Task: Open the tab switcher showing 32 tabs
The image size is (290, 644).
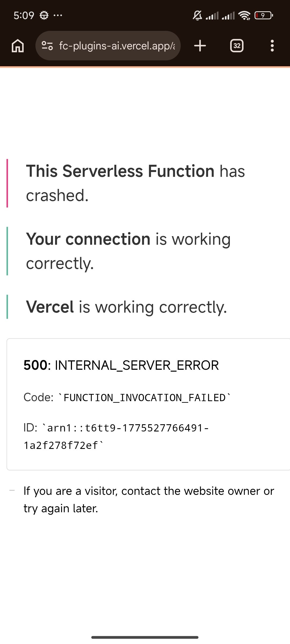Action: point(237,46)
